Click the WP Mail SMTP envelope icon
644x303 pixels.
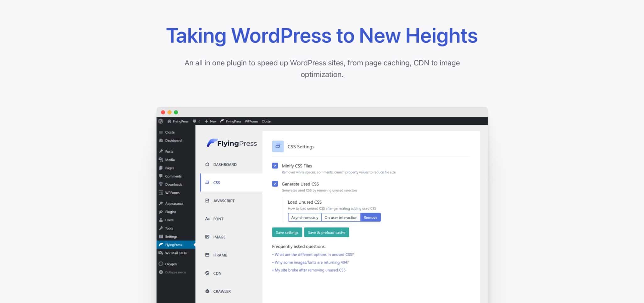click(161, 253)
